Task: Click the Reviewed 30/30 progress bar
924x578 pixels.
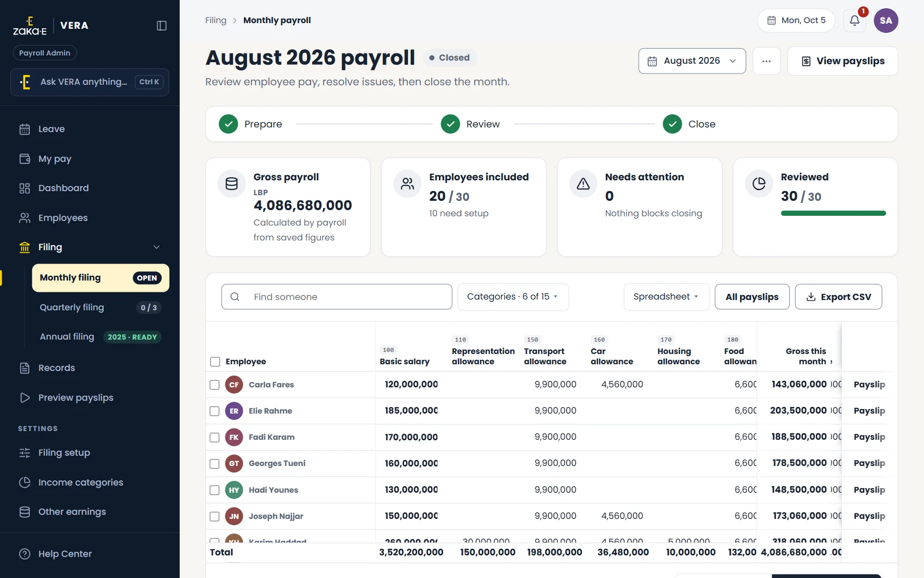Action: (x=833, y=213)
